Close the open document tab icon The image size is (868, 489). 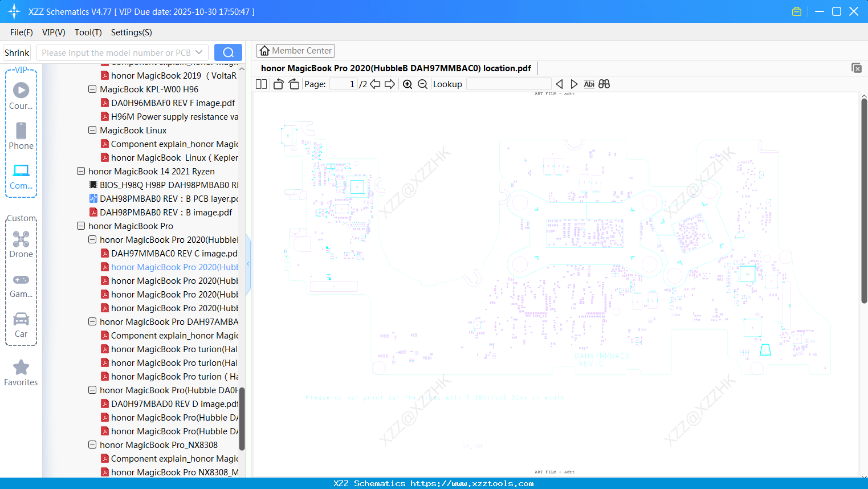point(857,68)
